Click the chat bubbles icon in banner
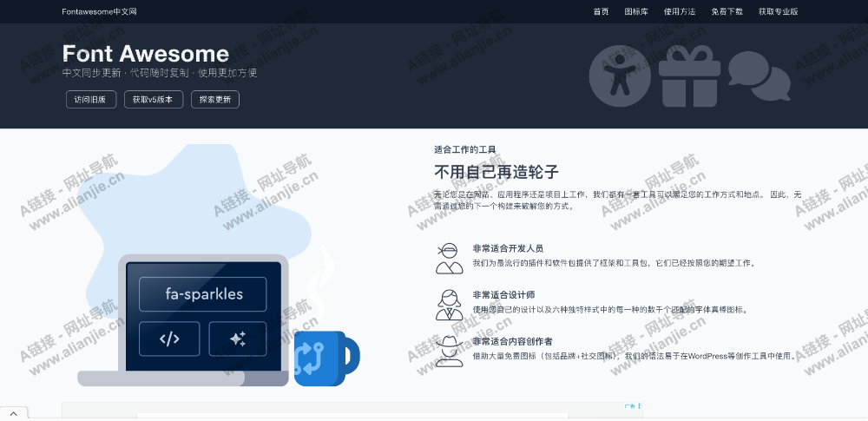868x421 pixels. click(x=759, y=76)
